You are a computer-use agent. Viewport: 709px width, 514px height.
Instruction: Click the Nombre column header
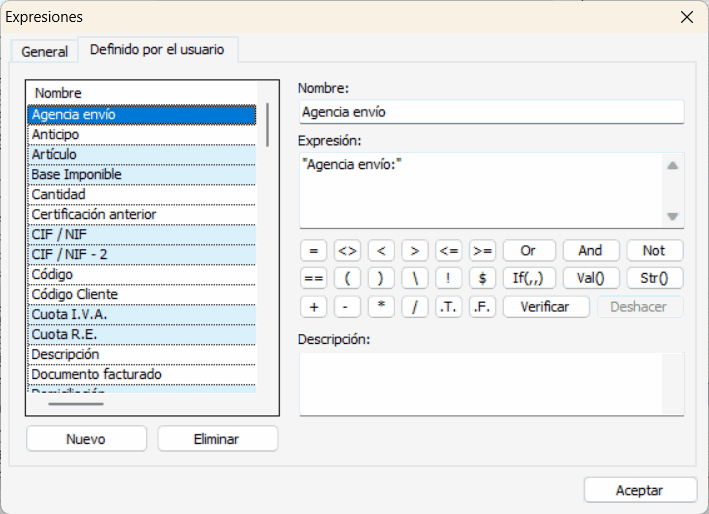click(142, 93)
